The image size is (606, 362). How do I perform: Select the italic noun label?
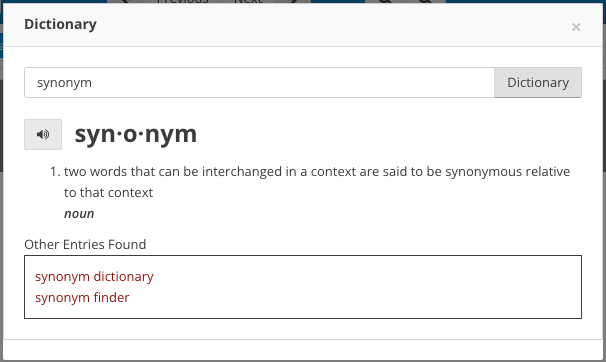pos(79,214)
